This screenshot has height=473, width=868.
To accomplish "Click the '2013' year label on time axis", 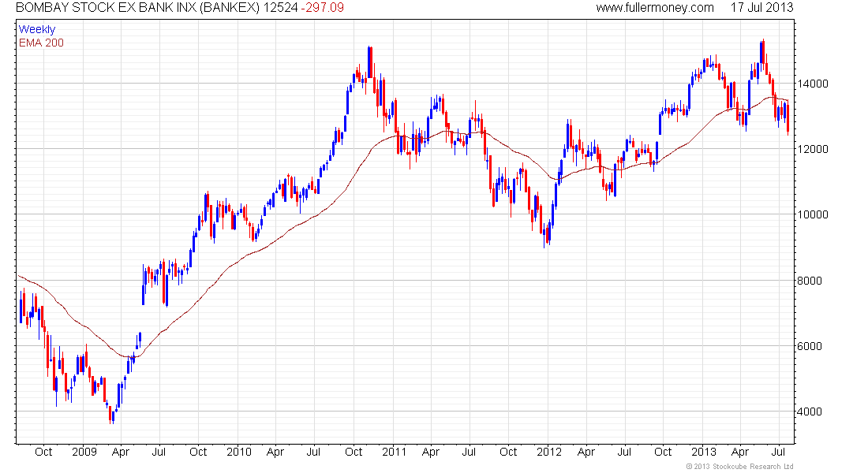I will (704, 452).
